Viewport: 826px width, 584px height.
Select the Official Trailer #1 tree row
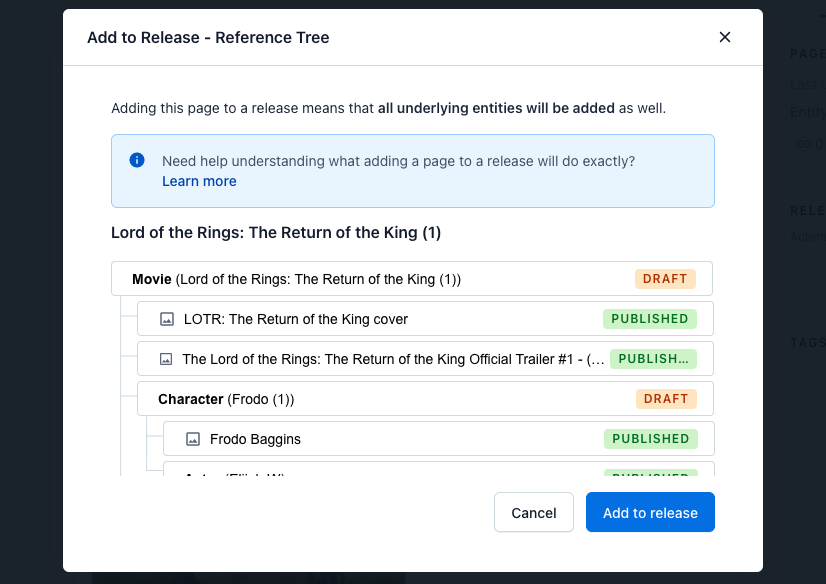coord(390,359)
